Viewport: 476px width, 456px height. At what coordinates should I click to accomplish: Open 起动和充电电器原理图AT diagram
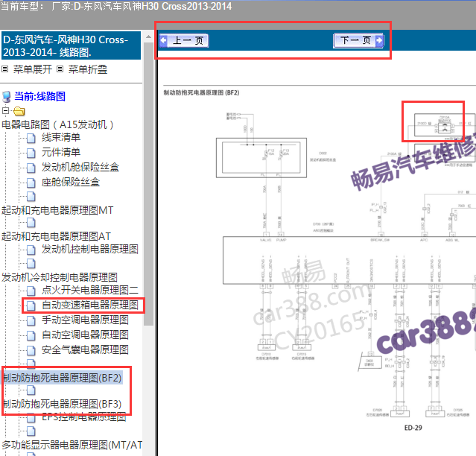click(x=56, y=236)
